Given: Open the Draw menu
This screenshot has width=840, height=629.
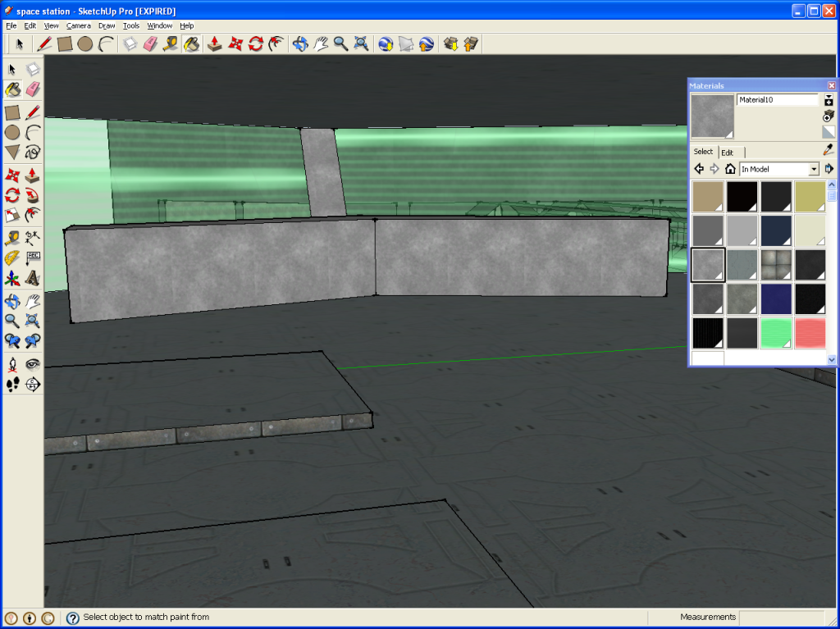Looking at the screenshot, I should [107, 25].
